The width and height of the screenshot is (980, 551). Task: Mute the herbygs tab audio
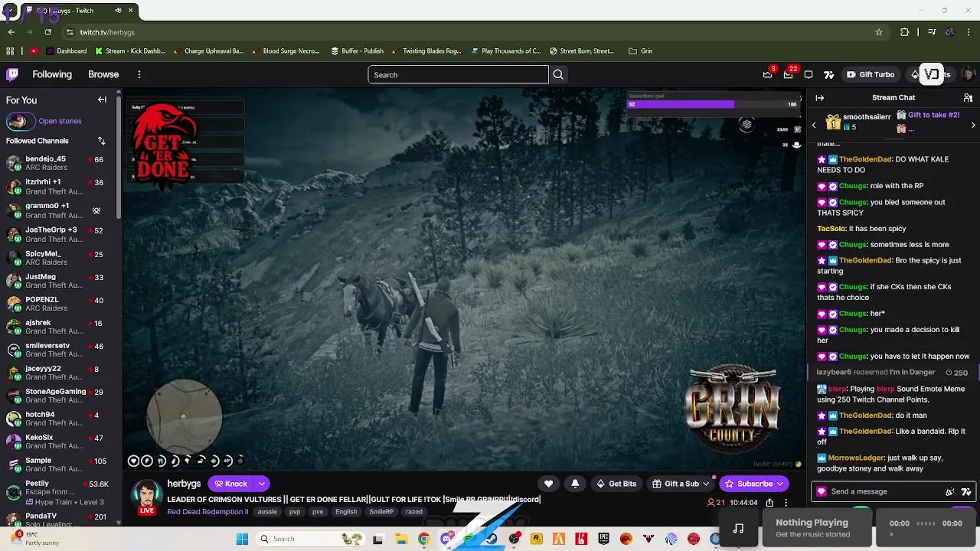click(118, 11)
